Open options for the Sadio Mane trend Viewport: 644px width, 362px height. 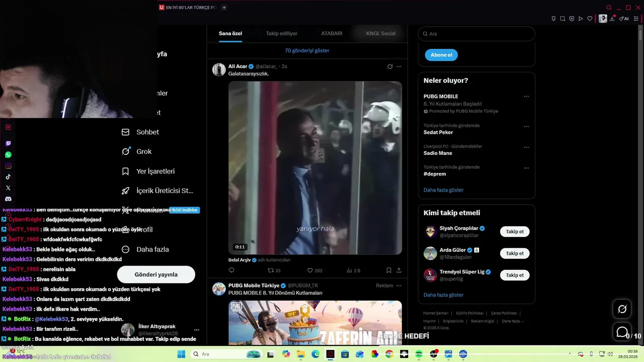click(x=526, y=147)
